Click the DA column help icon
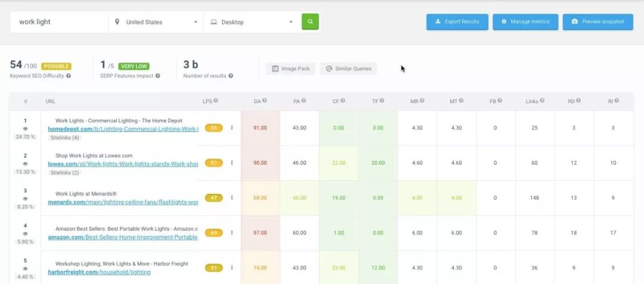Viewport: 644px width, 284px height. (x=265, y=101)
